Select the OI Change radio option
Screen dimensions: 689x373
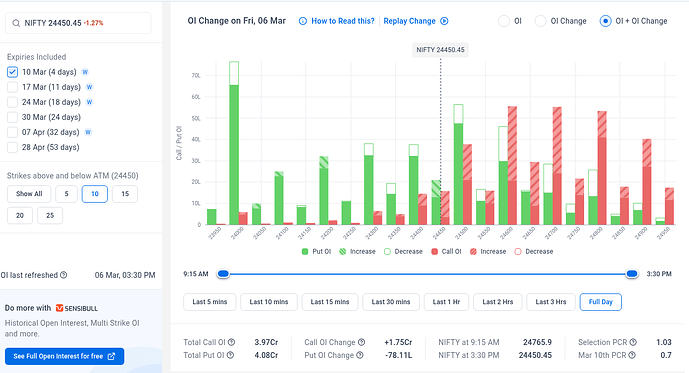(x=540, y=21)
